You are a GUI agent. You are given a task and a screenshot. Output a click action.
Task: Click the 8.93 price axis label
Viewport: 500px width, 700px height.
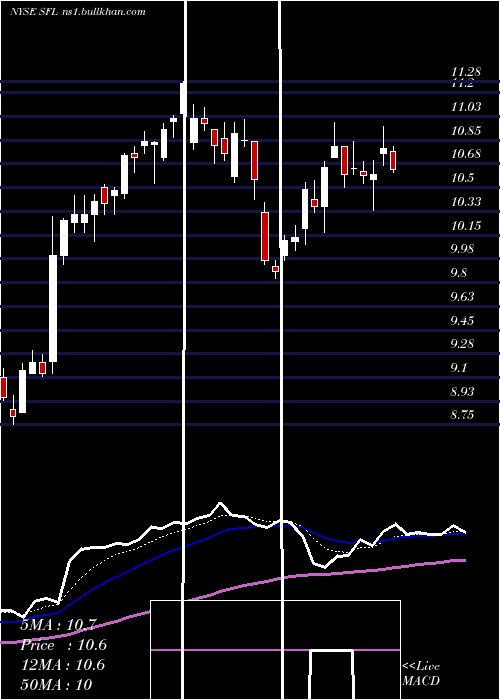(462, 392)
